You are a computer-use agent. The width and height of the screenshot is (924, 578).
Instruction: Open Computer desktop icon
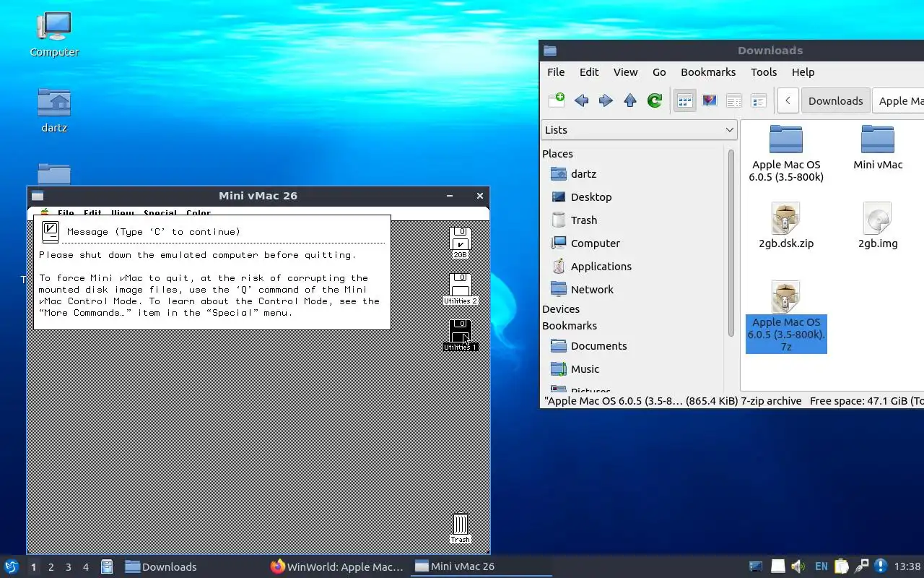click(x=54, y=35)
